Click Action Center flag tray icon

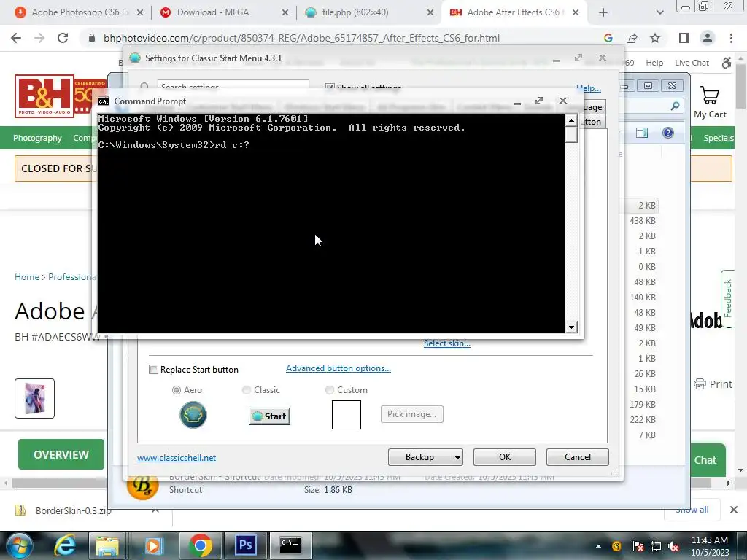point(638,546)
